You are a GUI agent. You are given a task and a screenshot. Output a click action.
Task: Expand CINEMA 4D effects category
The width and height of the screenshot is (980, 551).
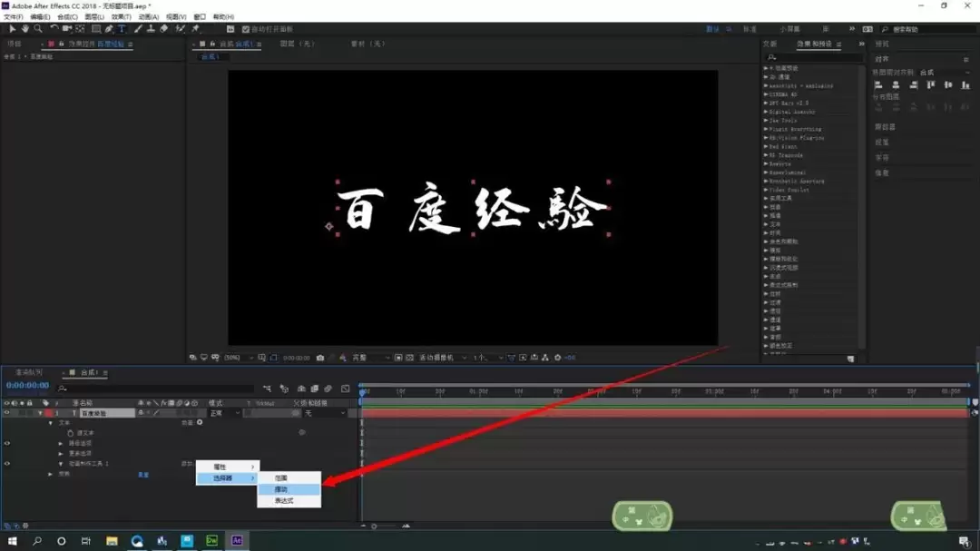tap(766, 94)
